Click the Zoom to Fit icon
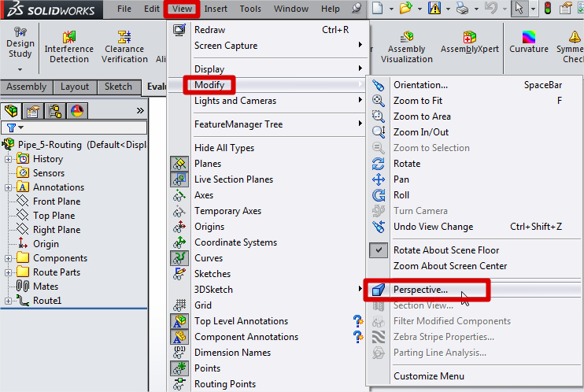Viewport: 584px width, 392px height. 379,101
